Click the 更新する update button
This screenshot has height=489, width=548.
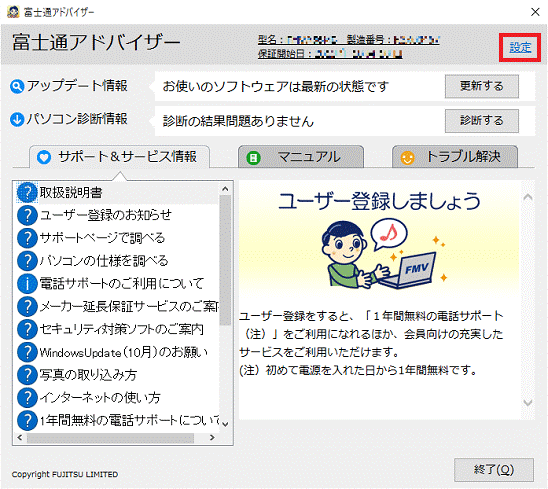click(x=482, y=86)
